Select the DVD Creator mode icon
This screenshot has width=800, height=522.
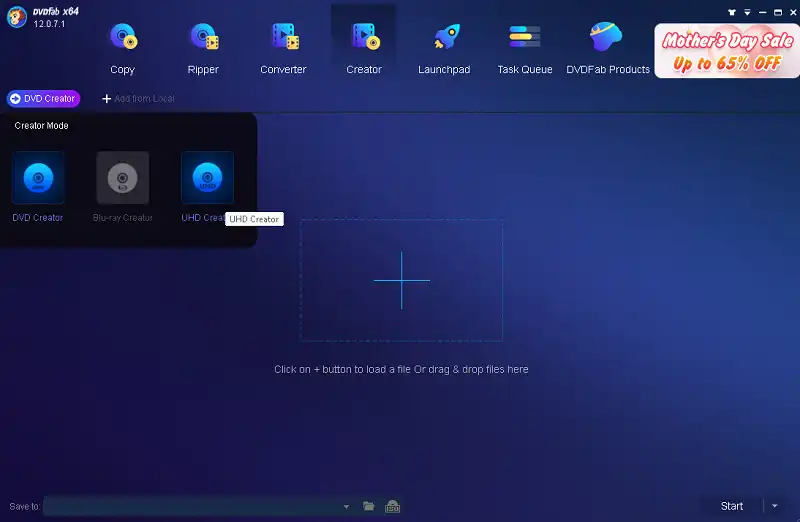click(38, 178)
